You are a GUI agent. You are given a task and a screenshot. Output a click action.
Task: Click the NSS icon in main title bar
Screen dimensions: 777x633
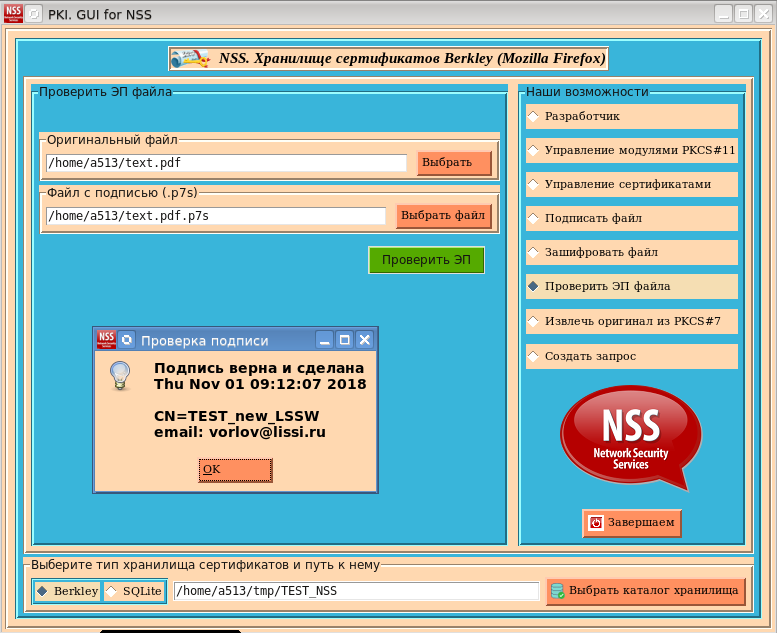pos(13,13)
